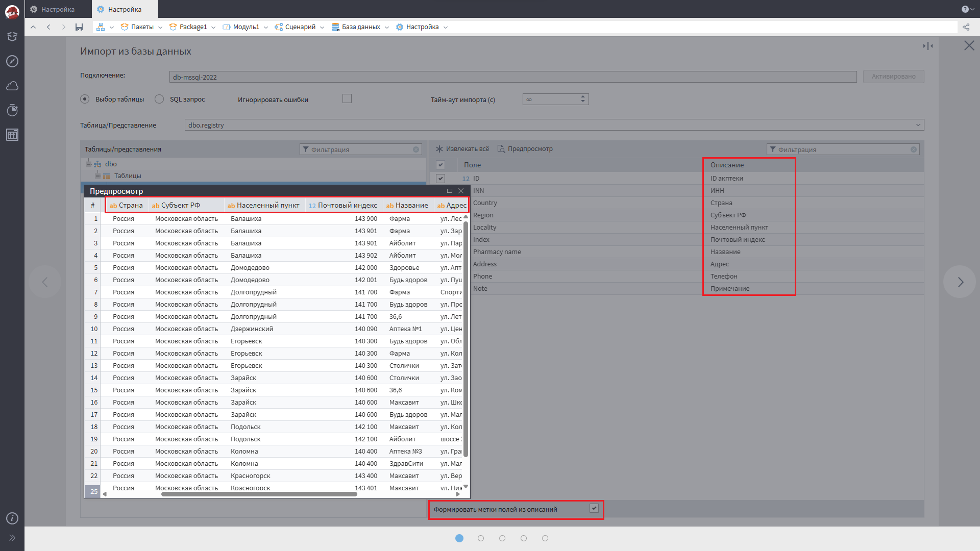Expand the Таблица/Представление dropdown
The width and height of the screenshot is (980, 551).
pyautogui.click(x=918, y=125)
